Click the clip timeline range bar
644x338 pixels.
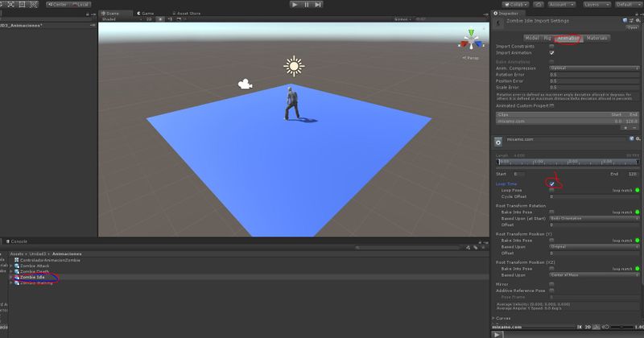(568, 163)
